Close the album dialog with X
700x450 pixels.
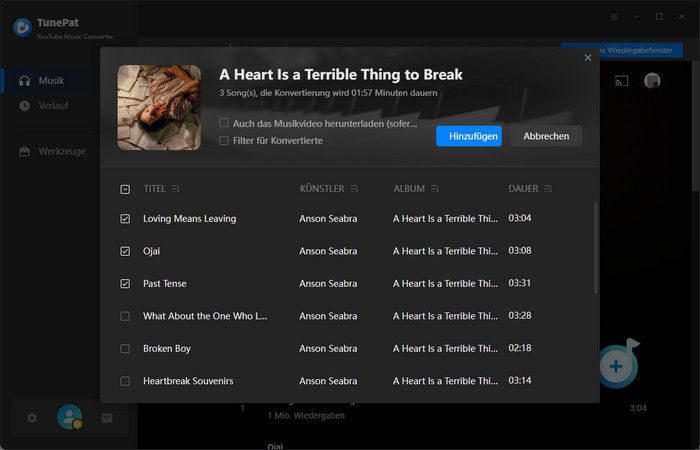[x=588, y=58]
